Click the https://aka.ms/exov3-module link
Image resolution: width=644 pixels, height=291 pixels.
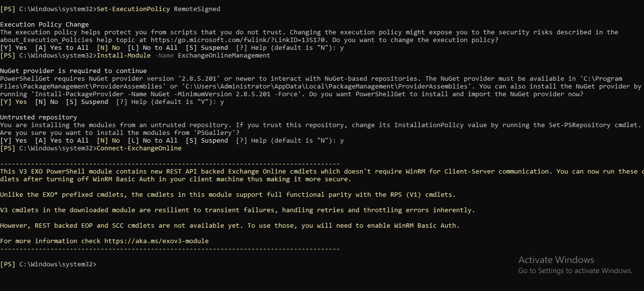click(x=157, y=241)
